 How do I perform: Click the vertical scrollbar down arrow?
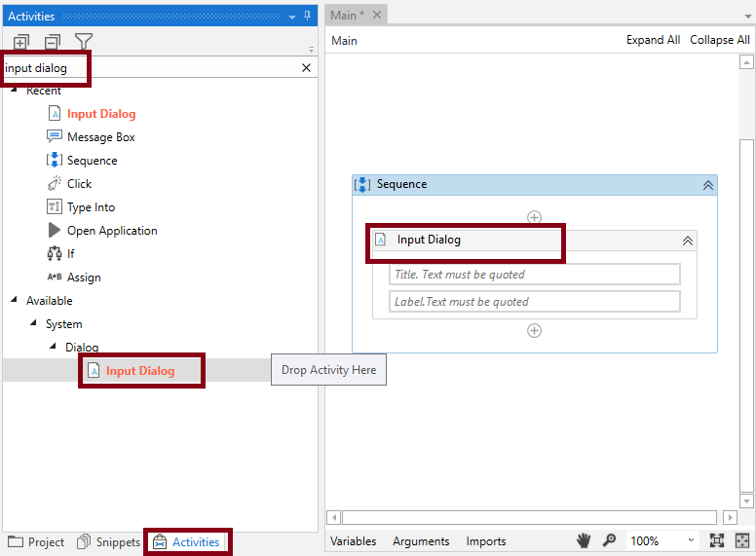click(746, 501)
